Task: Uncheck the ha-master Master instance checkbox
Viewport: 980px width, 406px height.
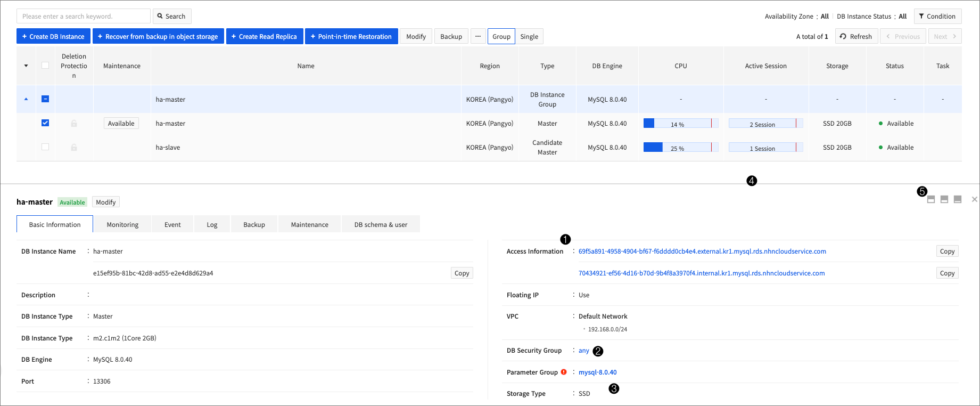Action: (x=45, y=123)
